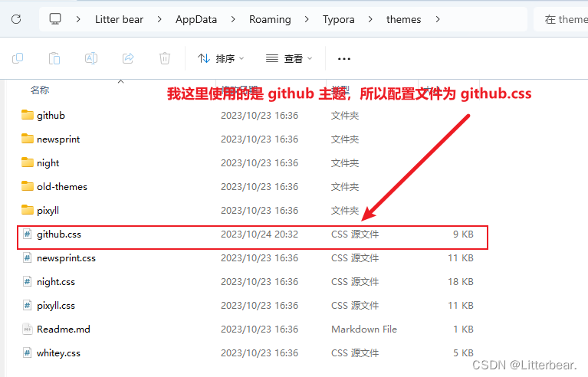Select the github.css file name
Image resolution: width=588 pixels, height=377 pixels.
[x=59, y=234]
